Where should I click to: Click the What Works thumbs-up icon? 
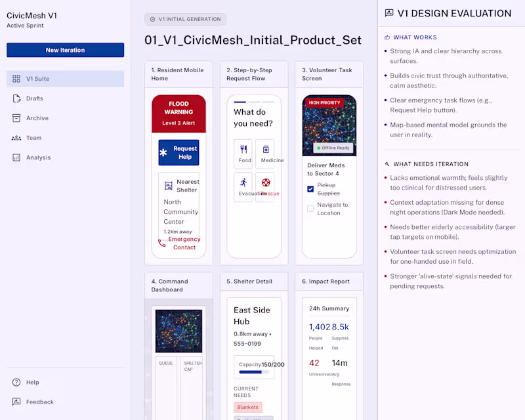point(387,37)
